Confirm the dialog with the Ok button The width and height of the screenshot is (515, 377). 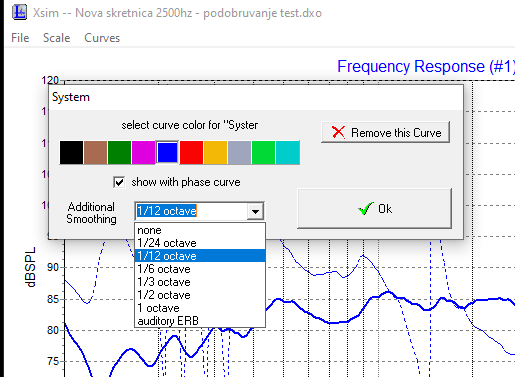point(375,208)
